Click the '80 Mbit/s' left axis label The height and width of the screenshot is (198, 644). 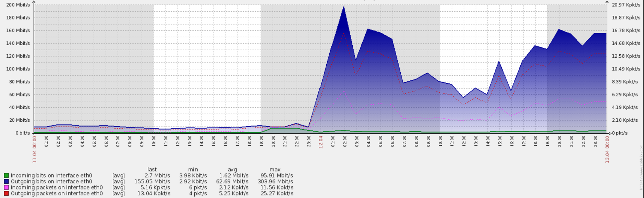[20, 82]
